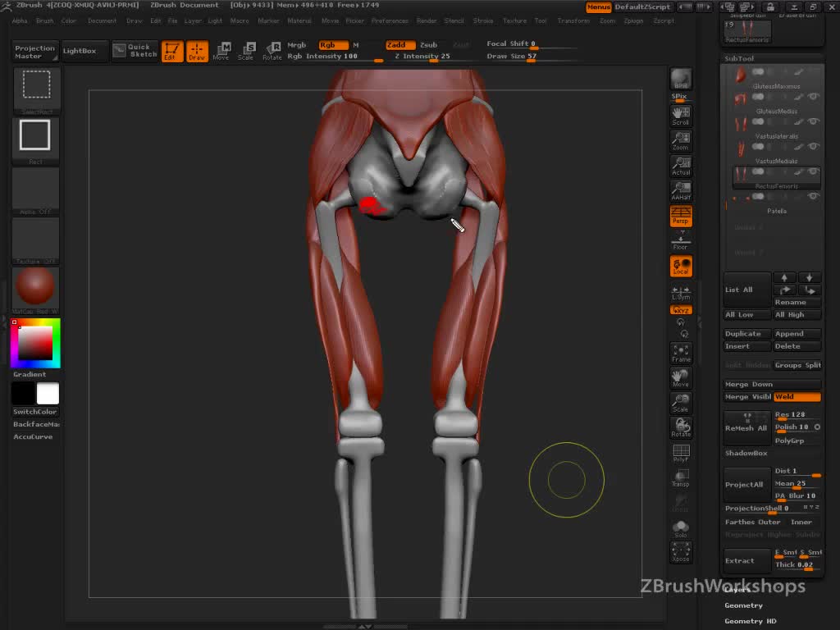Select the VastusMedialis subtool row
The height and width of the screenshot is (630, 840).
pyautogui.click(x=776, y=153)
